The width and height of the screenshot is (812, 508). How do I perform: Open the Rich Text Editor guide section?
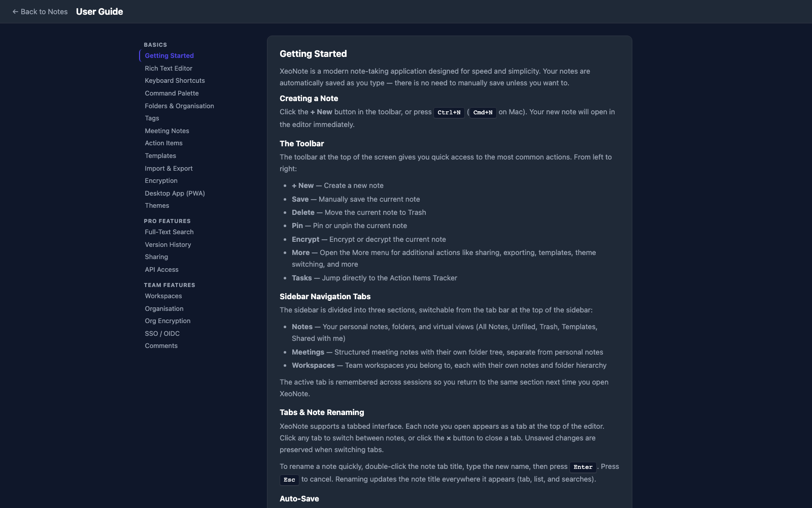tap(168, 68)
